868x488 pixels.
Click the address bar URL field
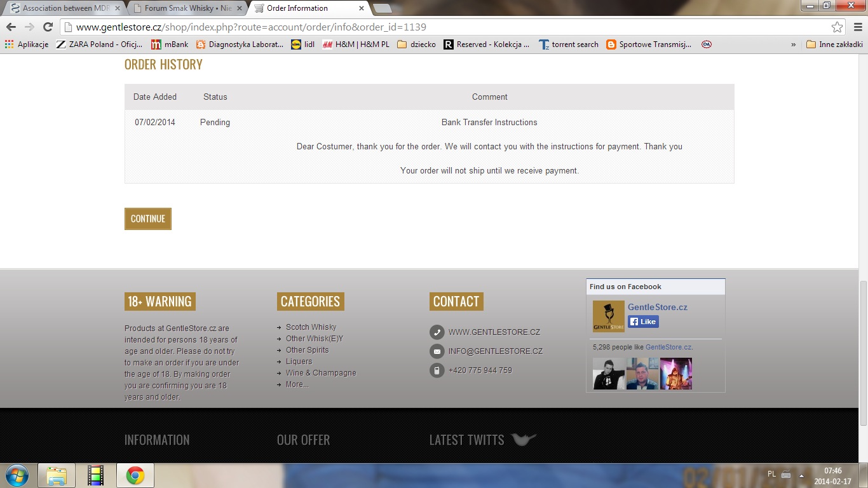[445, 27]
